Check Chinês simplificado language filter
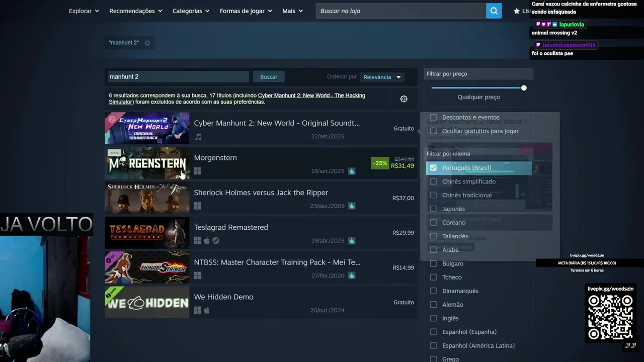The width and height of the screenshot is (644, 362). [x=433, y=182]
